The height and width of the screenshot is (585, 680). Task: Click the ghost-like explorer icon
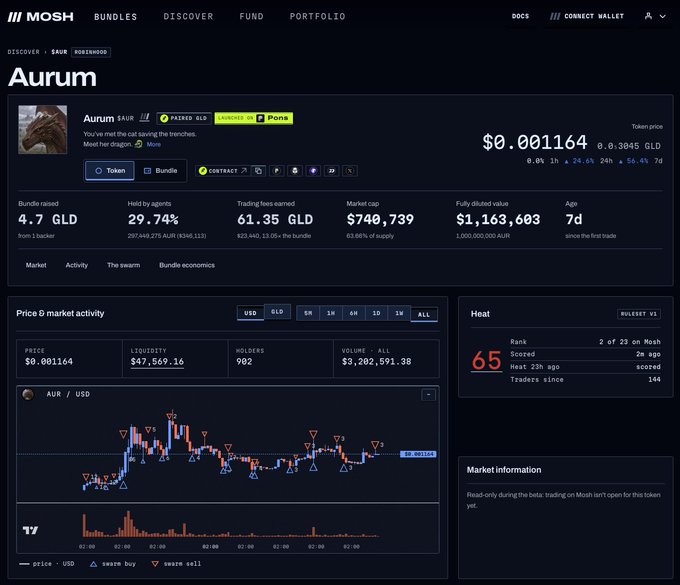coord(295,171)
